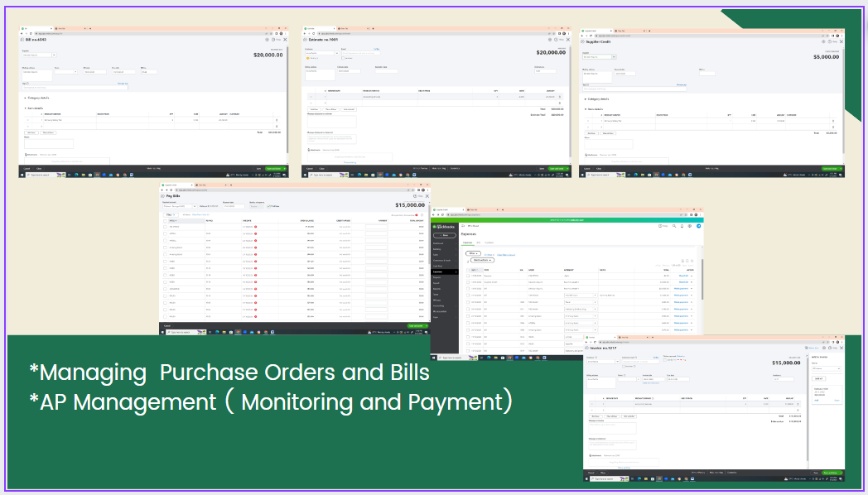Open the gear settings icon in Expenses window header
Viewport: 868px width, 495px height.
click(x=690, y=226)
